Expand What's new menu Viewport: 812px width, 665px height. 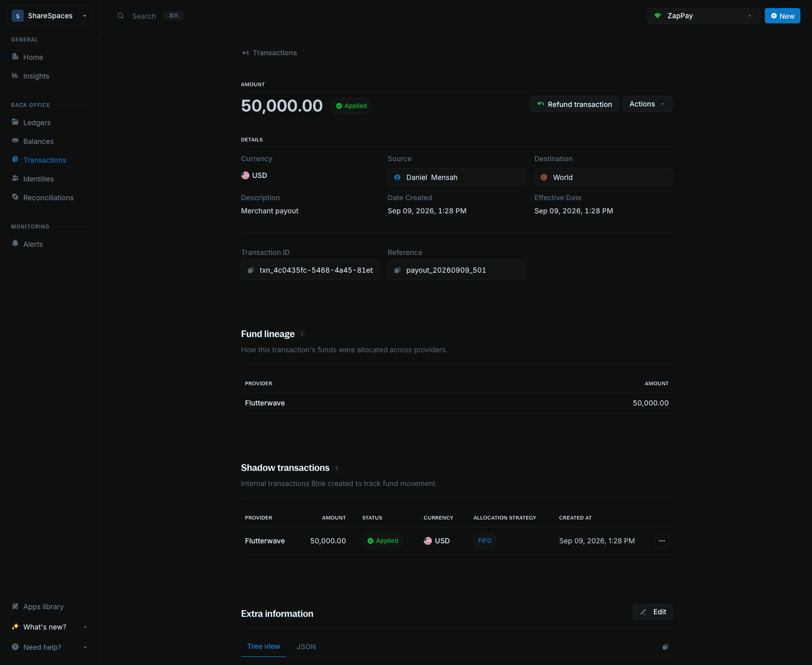(x=50, y=627)
